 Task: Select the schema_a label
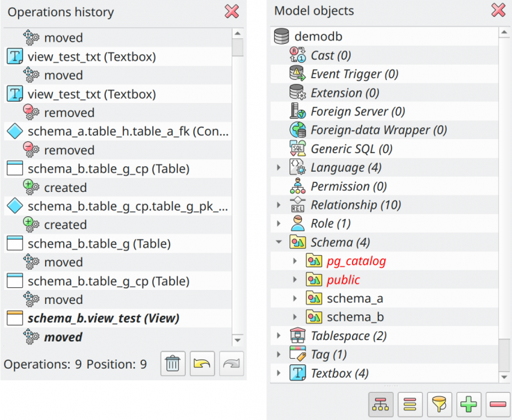[x=355, y=298]
